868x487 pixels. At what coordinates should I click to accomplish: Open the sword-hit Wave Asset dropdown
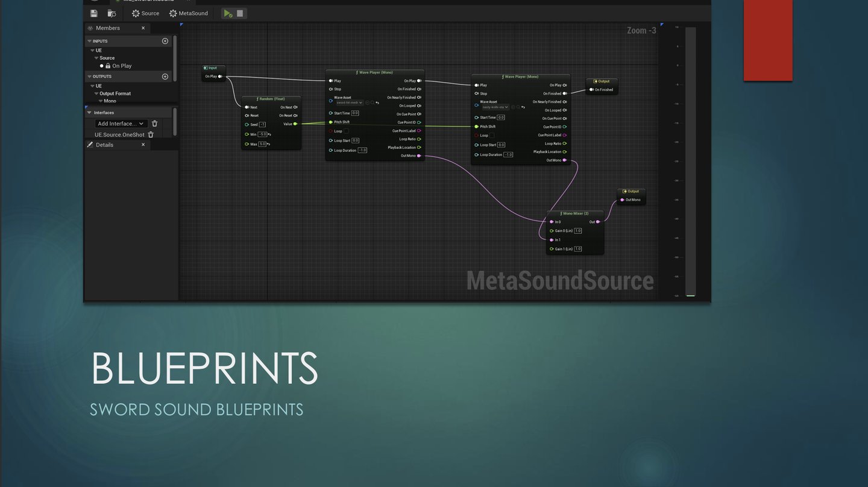point(350,102)
